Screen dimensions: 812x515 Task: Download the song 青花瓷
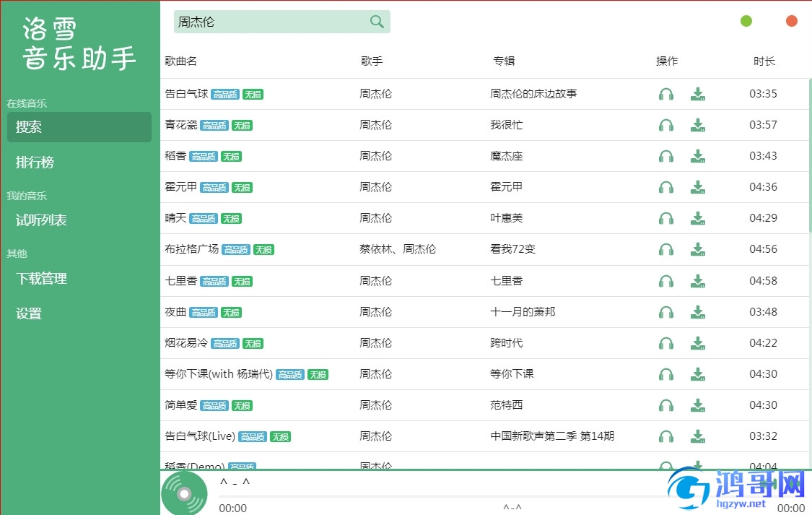697,126
